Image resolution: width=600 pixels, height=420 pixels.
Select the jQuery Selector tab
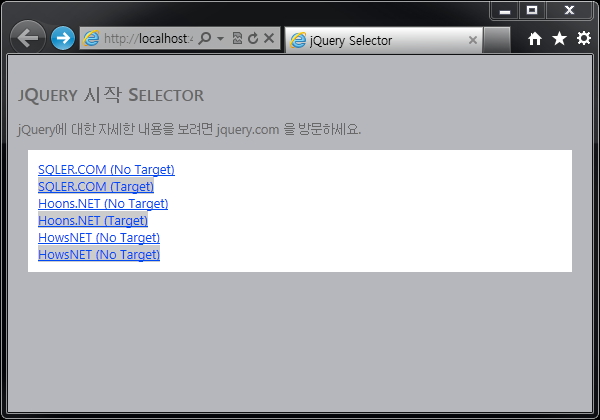click(384, 40)
